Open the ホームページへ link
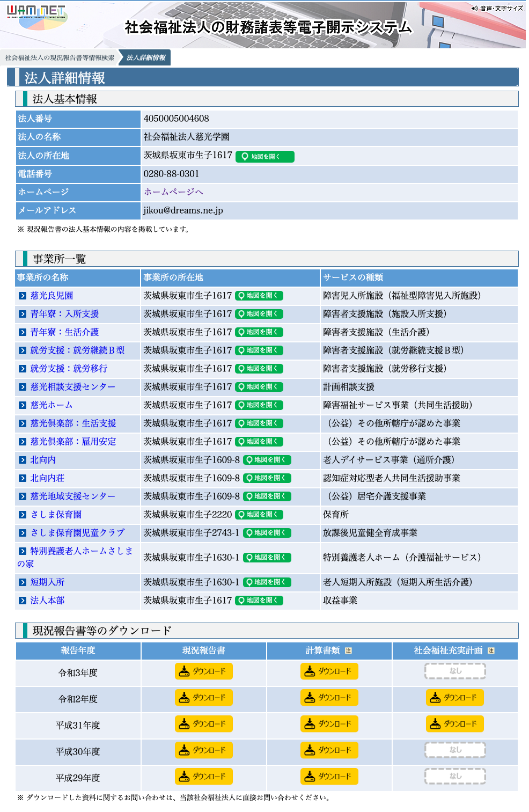Screen dimensions: 529x812 point(173,192)
